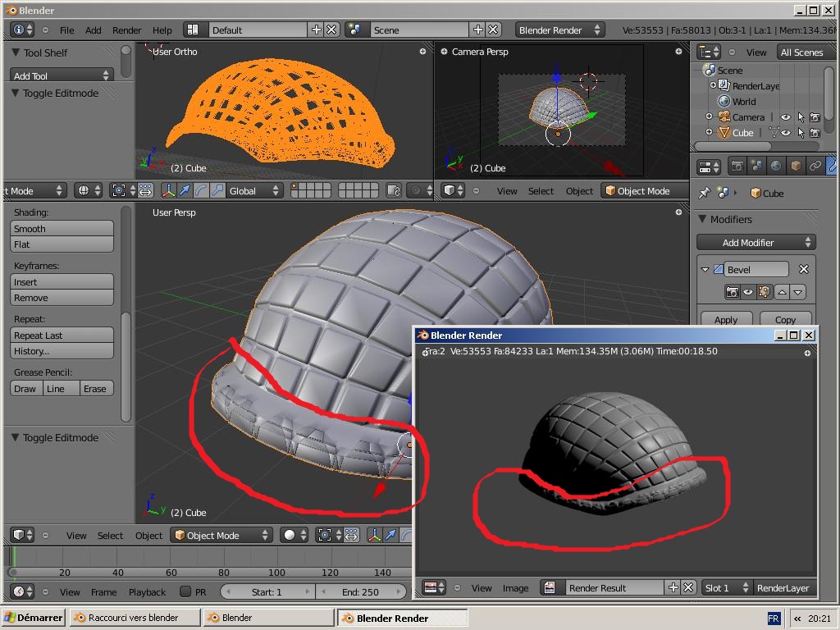
Task: Open the Help menu
Action: tap(162, 30)
